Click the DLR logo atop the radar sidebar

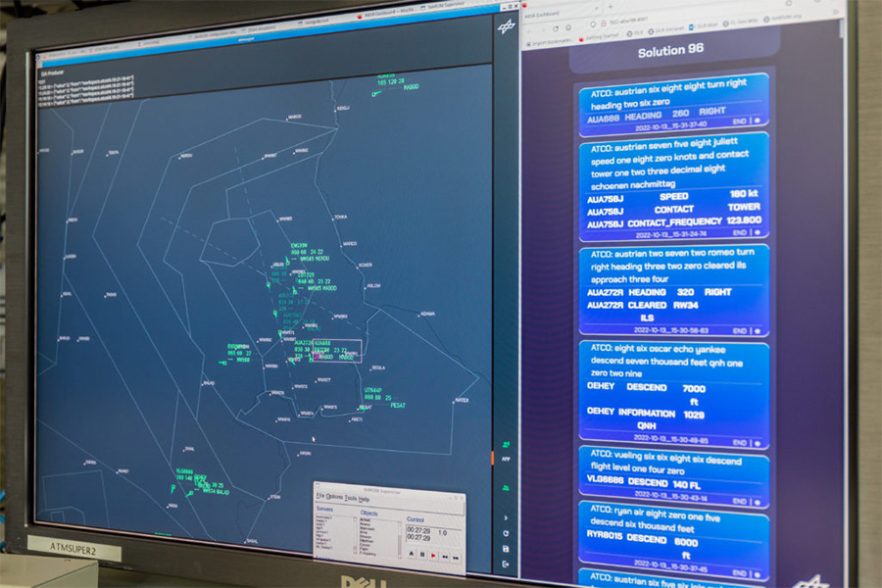click(507, 26)
